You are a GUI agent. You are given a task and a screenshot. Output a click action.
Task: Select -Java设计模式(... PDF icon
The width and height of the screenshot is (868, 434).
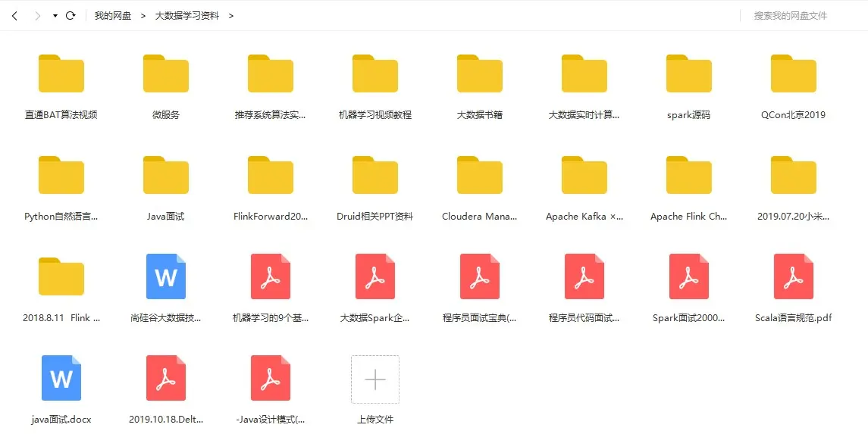click(x=270, y=378)
